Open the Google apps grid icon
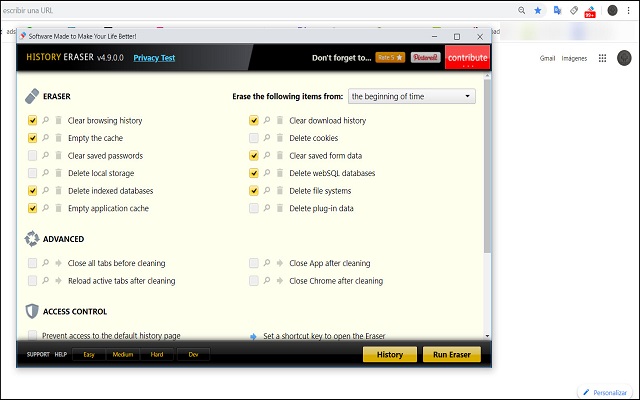Screen dimensions: 640x400 tap(602, 58)
